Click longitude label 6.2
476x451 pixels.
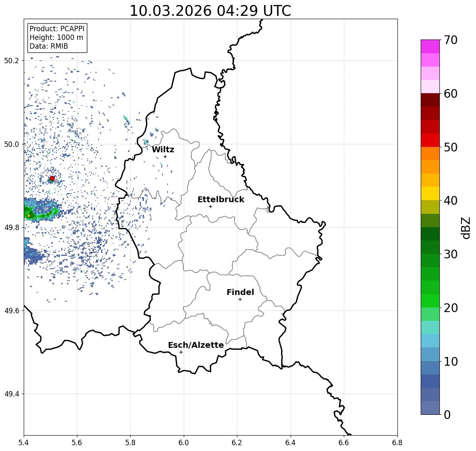point(237,443)
